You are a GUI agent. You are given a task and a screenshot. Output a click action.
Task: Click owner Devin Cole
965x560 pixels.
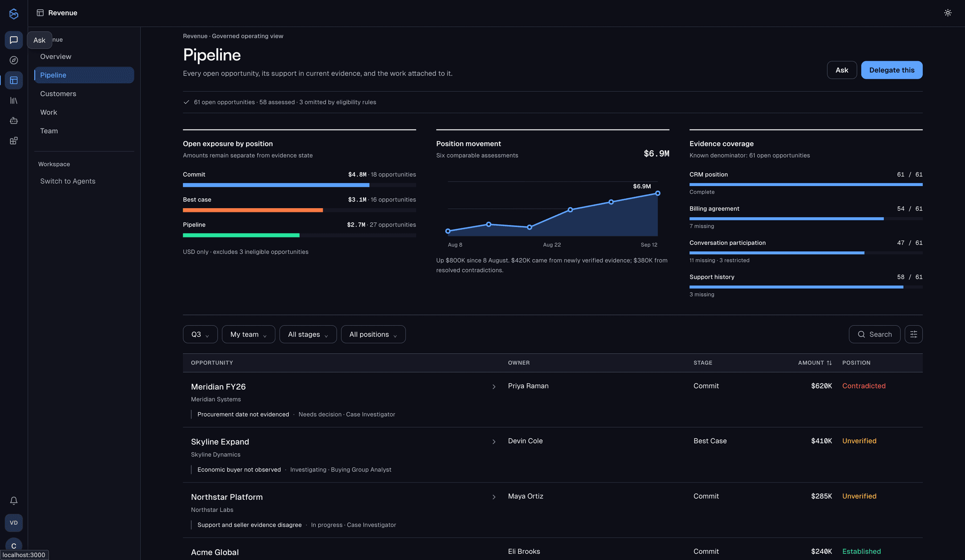click(525, 441)
